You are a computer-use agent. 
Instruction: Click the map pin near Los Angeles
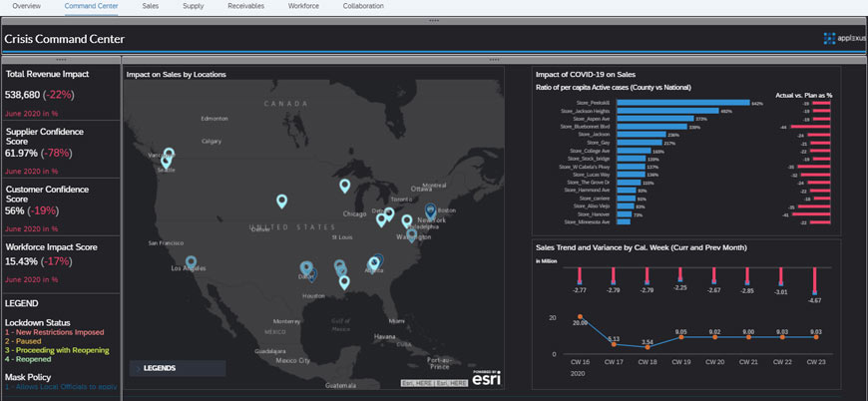point(191,262)
